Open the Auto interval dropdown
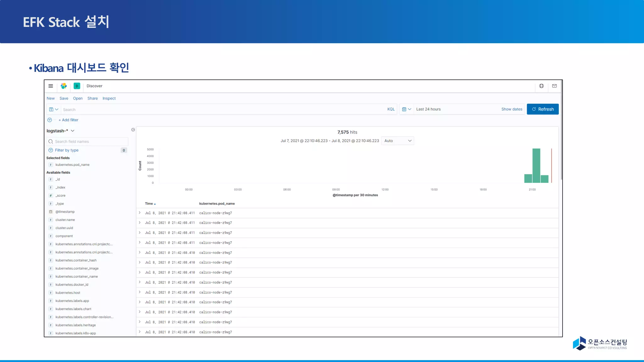This screenshot has width=644, height=362. [x=397, y=141]
